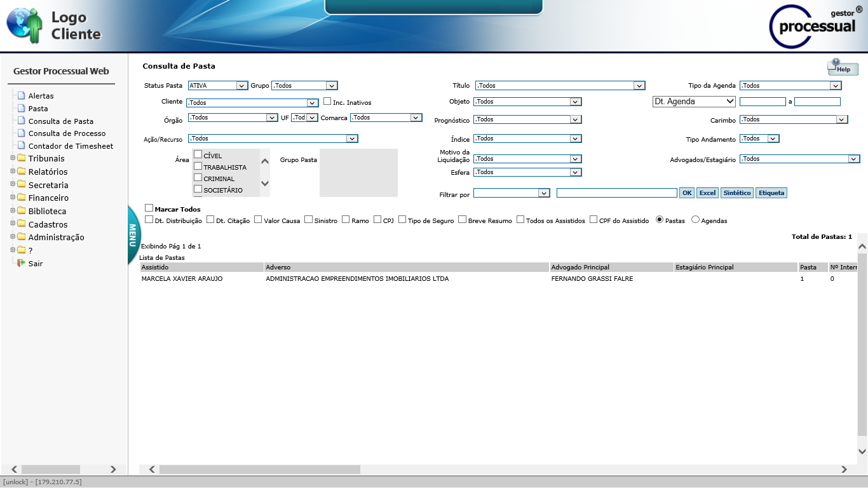Expand the Cadastros tree node

(x=13, y=224)
